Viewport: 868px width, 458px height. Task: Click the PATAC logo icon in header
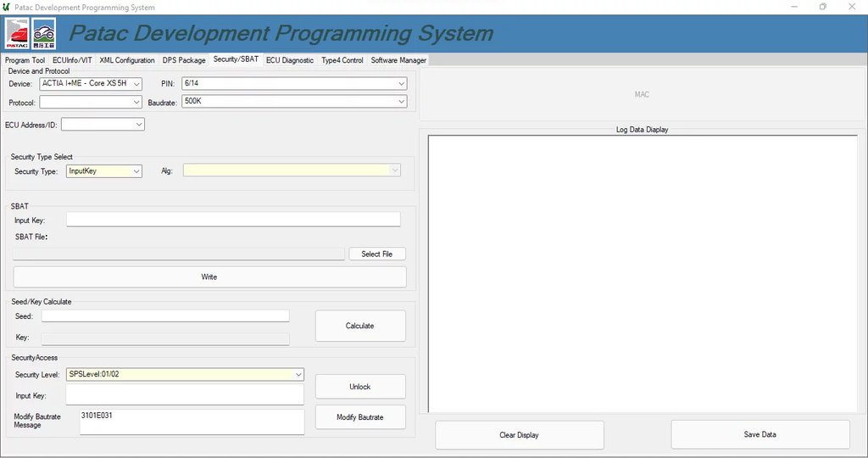18,35
